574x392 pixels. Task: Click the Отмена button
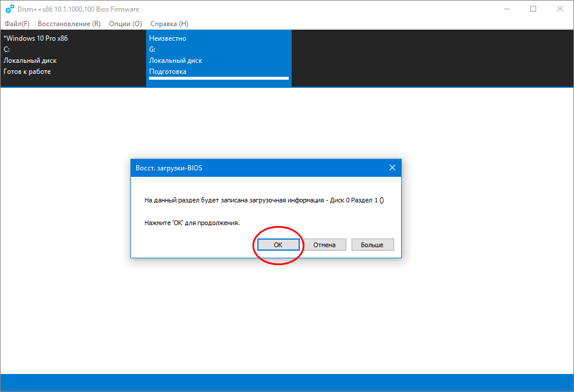(x=325, y=245)
